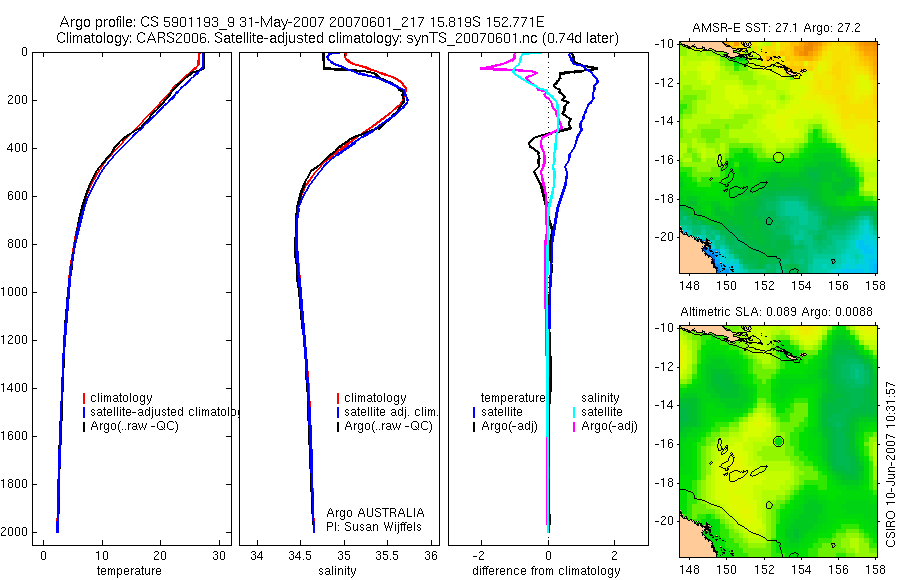The width and height of the screenshot is (900, 580).
Task: Click the magenta salinity Argo(-adj) legend marker
Action: [574, 427]
